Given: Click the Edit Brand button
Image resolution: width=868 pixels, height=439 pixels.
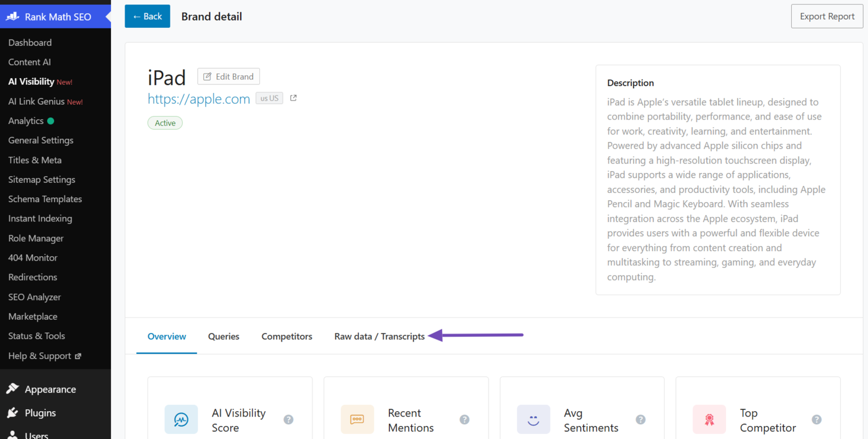Looking at the screenshot, I should pos(229,76).
